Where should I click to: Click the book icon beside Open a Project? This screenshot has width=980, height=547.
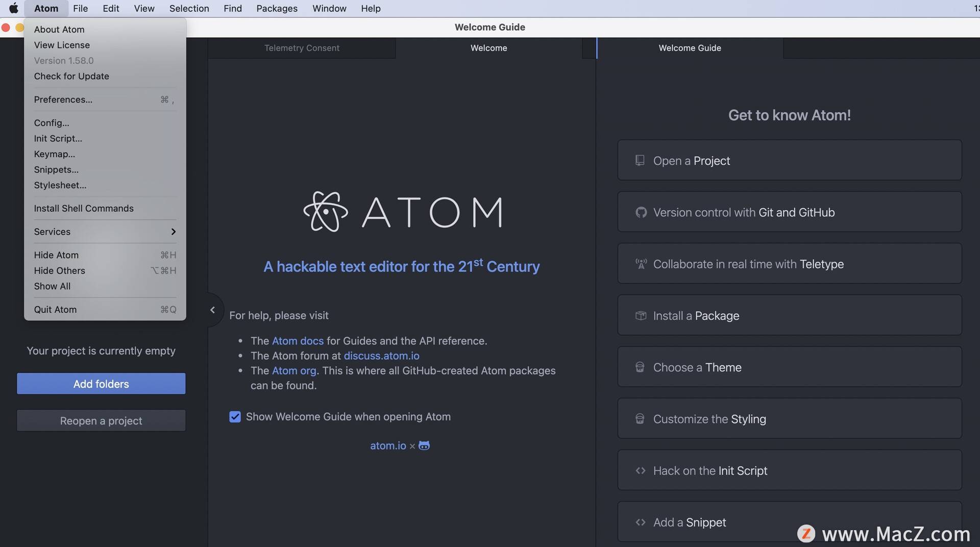pyautogui.click(x=640, y=161)
